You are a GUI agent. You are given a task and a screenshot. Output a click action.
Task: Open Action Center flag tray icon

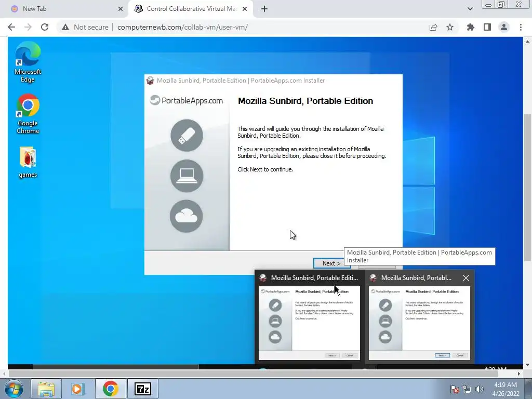click(x=454, y=390)
